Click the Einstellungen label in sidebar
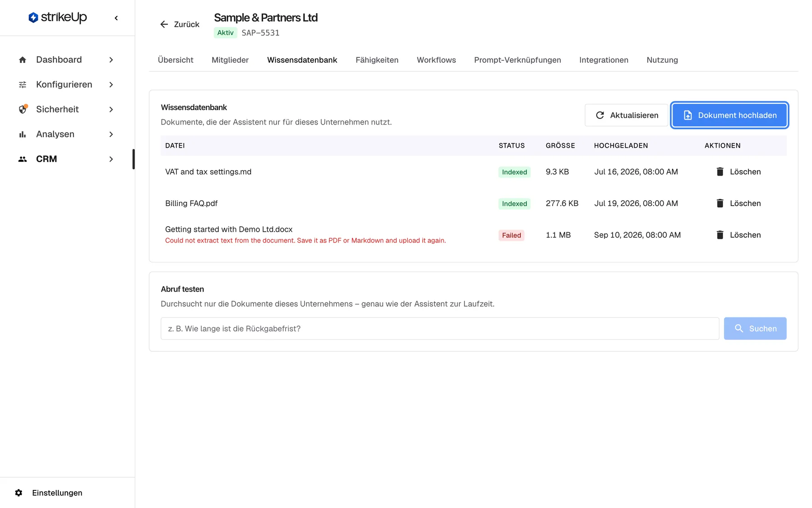The image size is (812, 508). [x=57, y=493]
